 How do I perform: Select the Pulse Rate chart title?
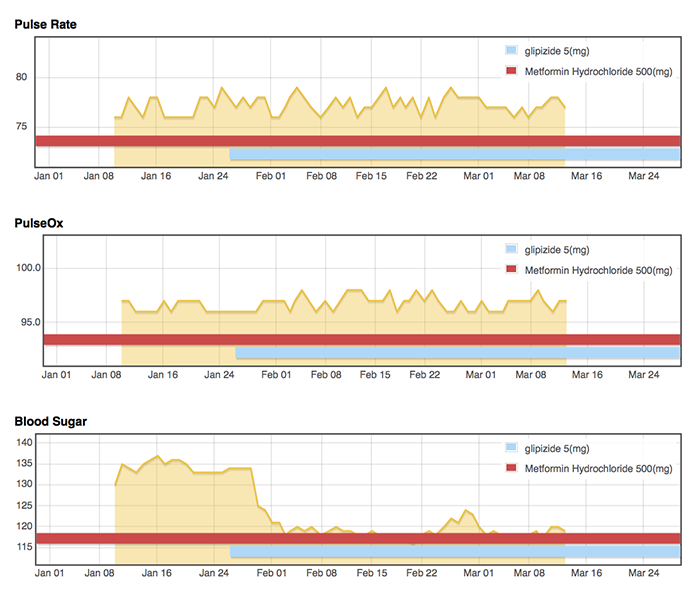point(44,23)
